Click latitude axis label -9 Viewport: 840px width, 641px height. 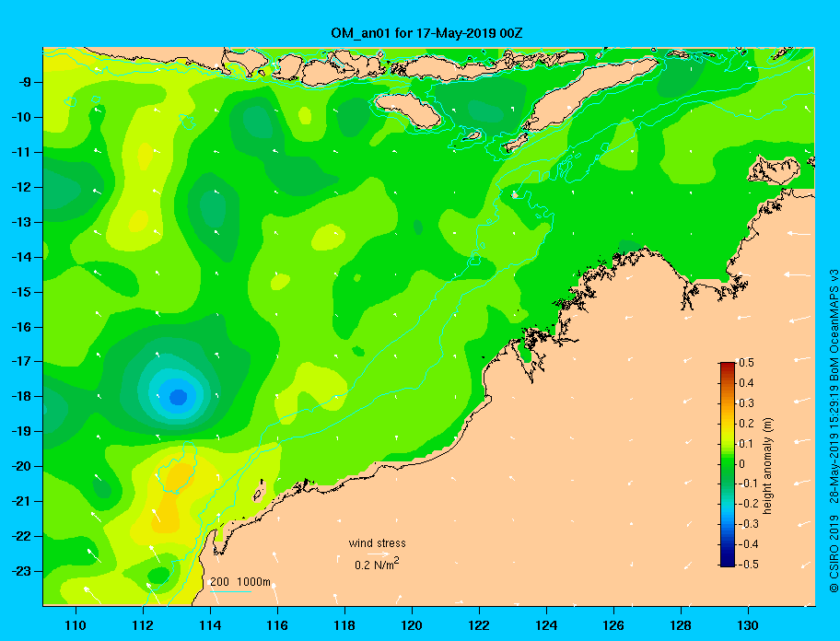pyautogui.click(x=23, y=83)
